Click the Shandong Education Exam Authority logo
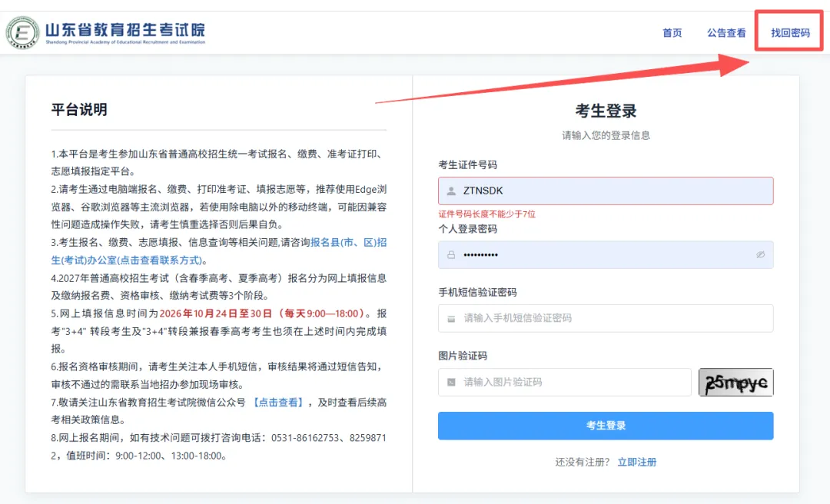Screen dimensions: 830x504 coord(22,33)
